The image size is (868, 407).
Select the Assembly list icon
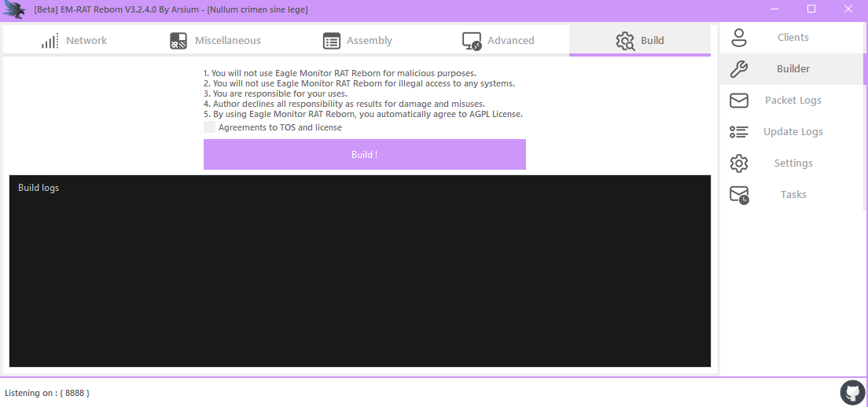[x=332, y=41]
